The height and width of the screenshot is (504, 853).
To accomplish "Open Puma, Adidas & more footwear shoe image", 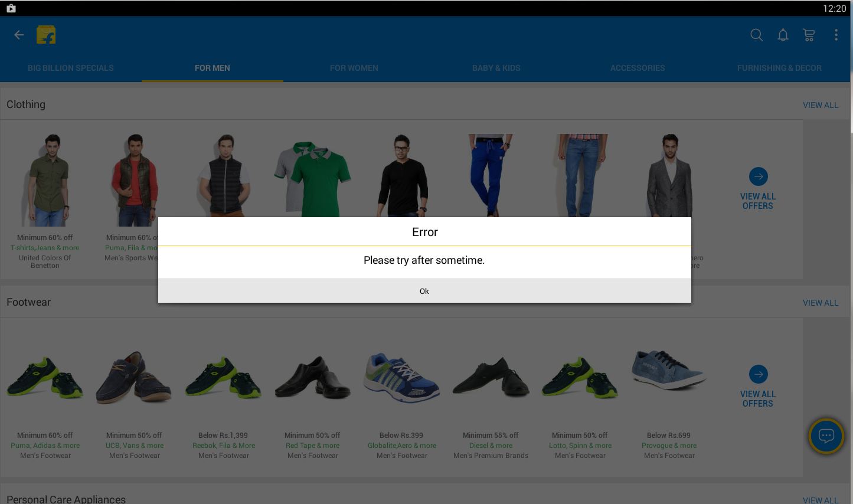I will (x=45, y=378).
